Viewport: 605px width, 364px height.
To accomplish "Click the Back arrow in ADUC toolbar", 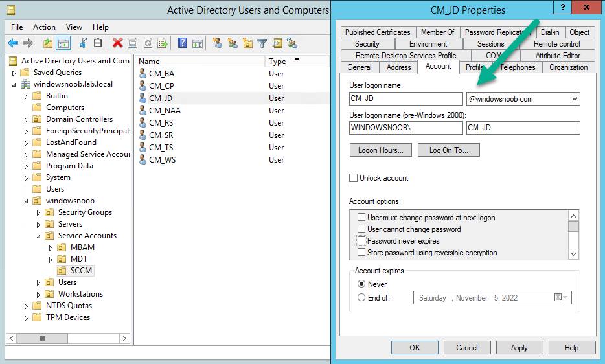I will (13, 43).
